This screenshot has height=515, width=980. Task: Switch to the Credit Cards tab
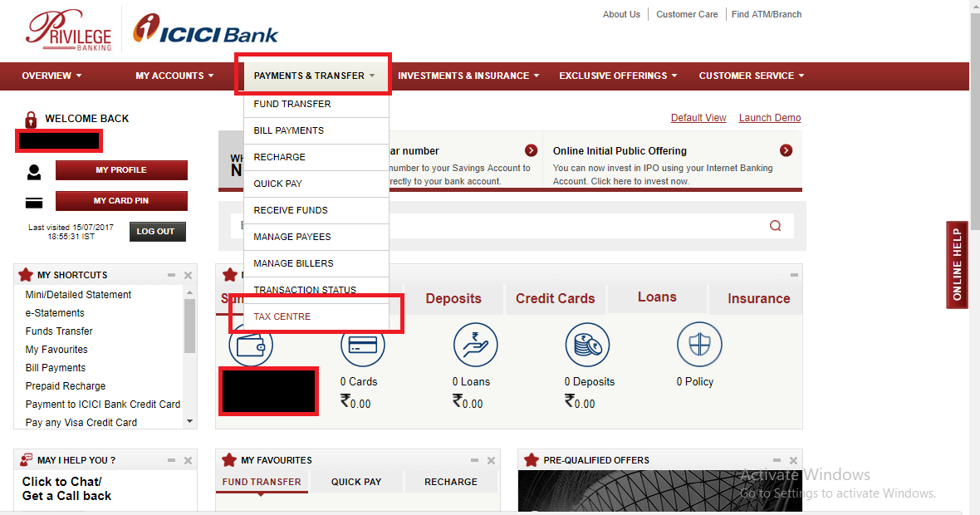click(555, 299)
